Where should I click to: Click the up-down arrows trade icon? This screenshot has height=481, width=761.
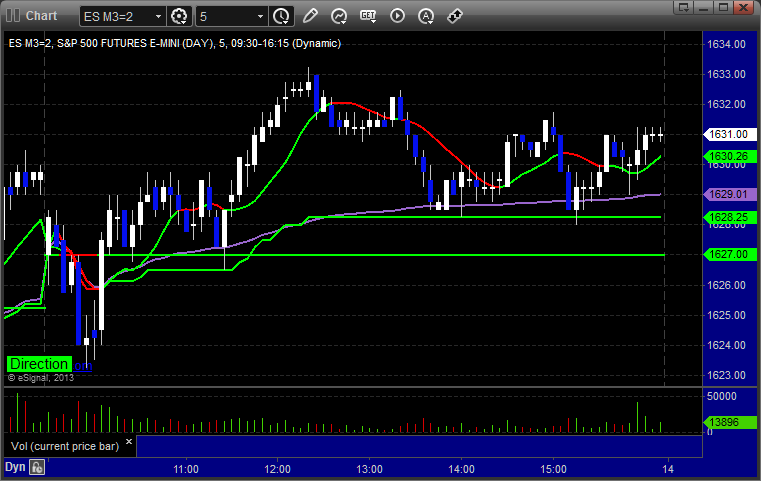click(x=455, y=16)
